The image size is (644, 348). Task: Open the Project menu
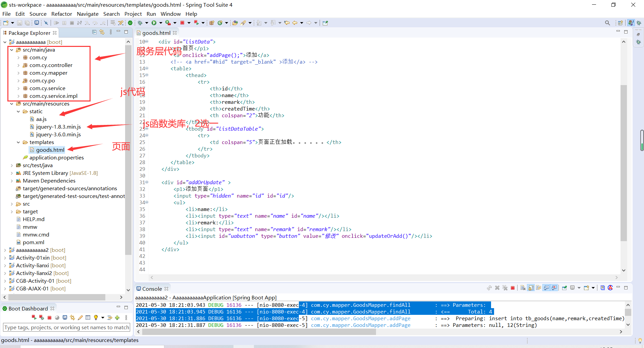tap(133, 14)
